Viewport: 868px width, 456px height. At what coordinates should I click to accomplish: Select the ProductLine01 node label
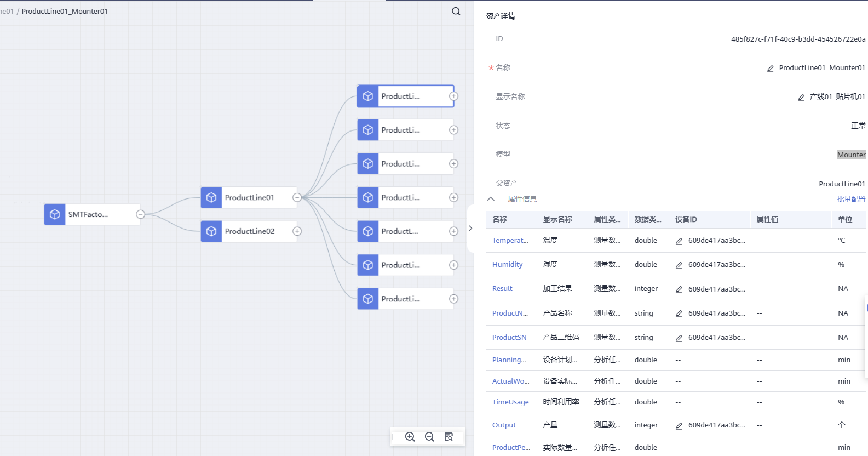click(x=249, y=197)
